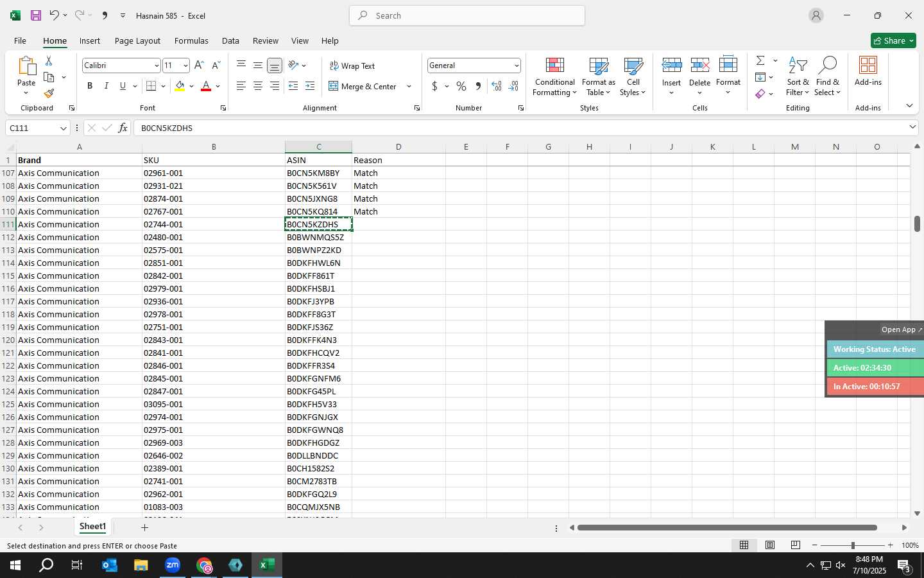Viewport: 924px width, 578px height.
Task: Expand the formula bar
Action: pos(912,127)
